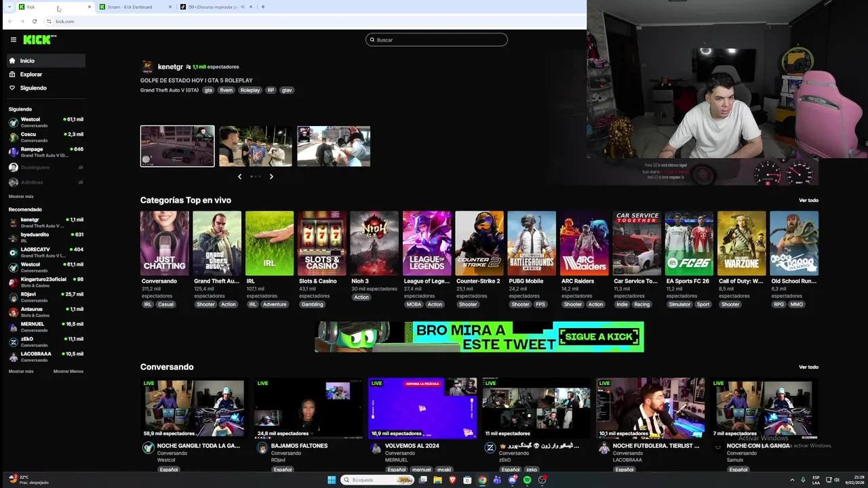Select MOBA tag under League of Legends
Screen dimensions: 868x488
click(x=414, y=304)
